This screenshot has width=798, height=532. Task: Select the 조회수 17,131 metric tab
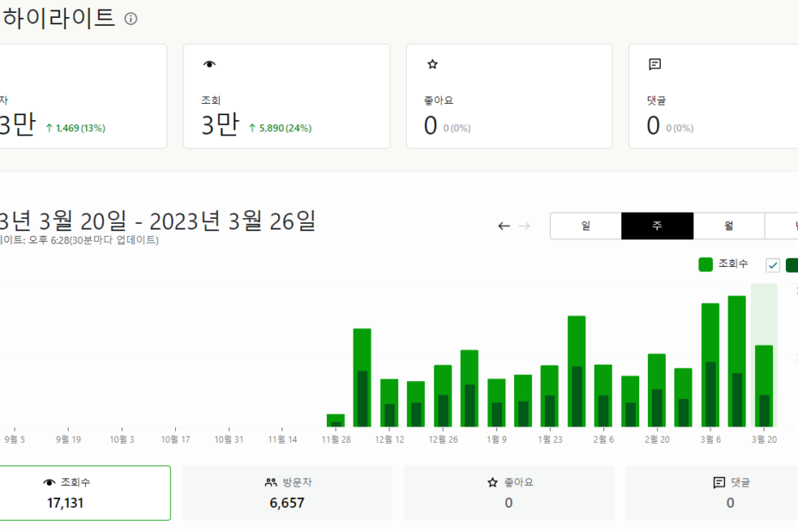click(86, 493)
